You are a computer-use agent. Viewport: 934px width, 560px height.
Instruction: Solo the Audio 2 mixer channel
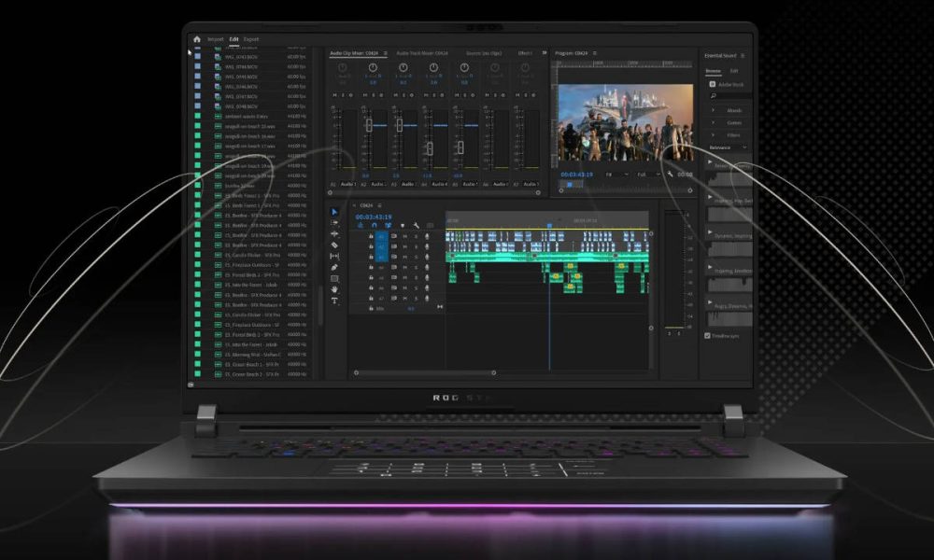373,94
